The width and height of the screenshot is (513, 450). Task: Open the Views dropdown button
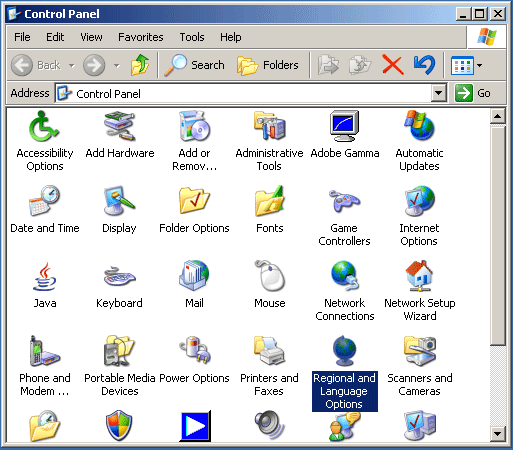[466, 65]
